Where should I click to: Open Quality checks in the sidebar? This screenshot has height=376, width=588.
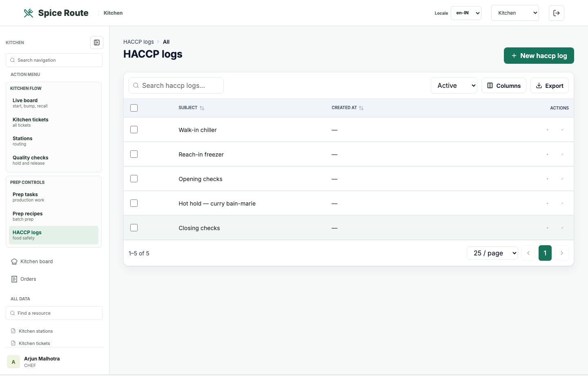click(x=53, y=160)
